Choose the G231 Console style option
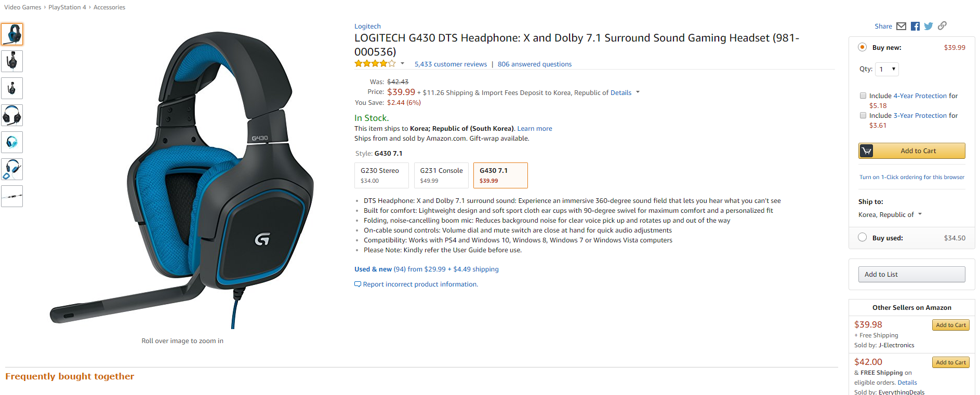The image size is (980, 395). [x=441, y=175]
